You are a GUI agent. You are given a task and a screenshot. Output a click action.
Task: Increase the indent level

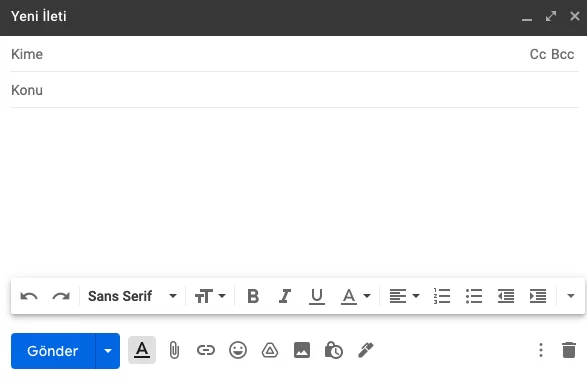(x=538, y=296)
